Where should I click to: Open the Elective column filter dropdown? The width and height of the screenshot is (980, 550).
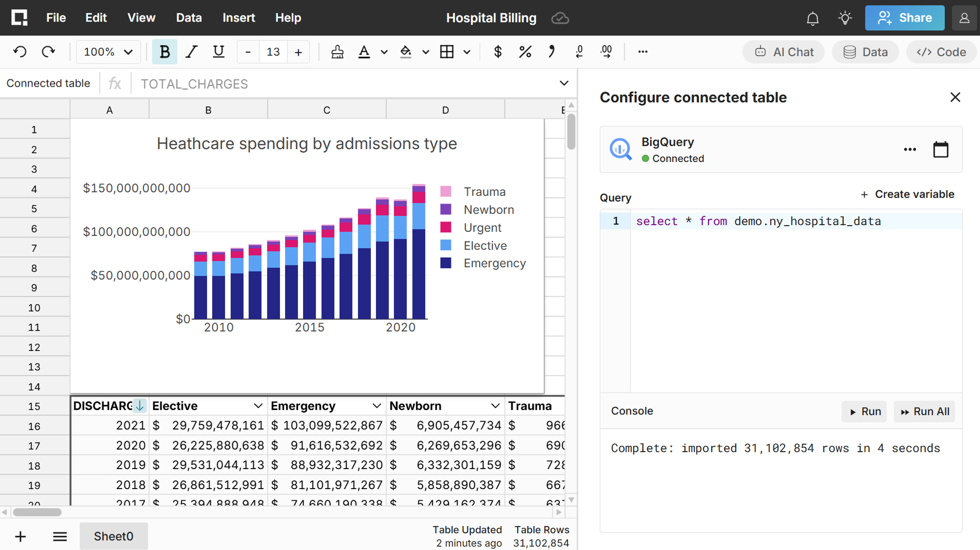[x=258, y=406]
